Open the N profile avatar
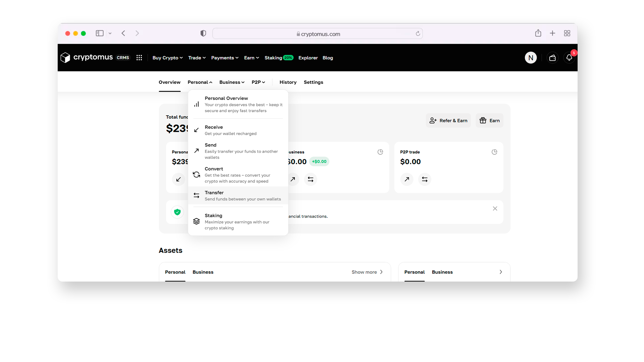644x362 pixels. [531, 58]
